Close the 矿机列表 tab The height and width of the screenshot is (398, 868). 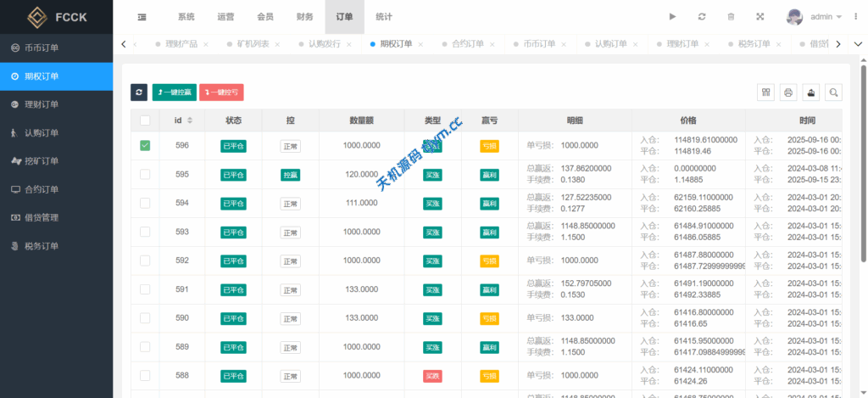tap(277, 44)
